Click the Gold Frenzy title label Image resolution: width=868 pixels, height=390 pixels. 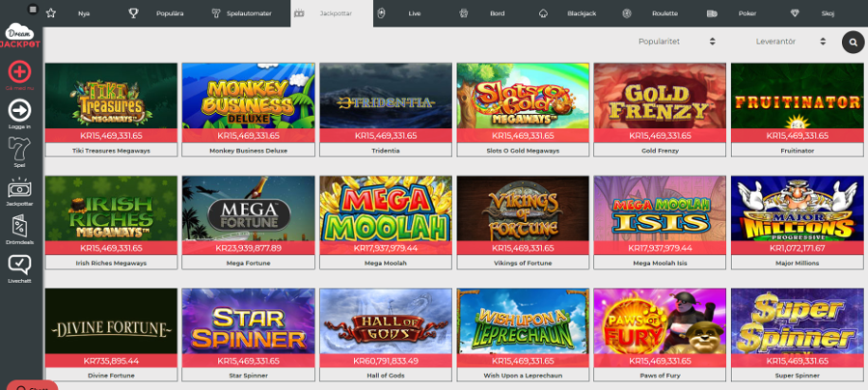[x=660, y=151]
